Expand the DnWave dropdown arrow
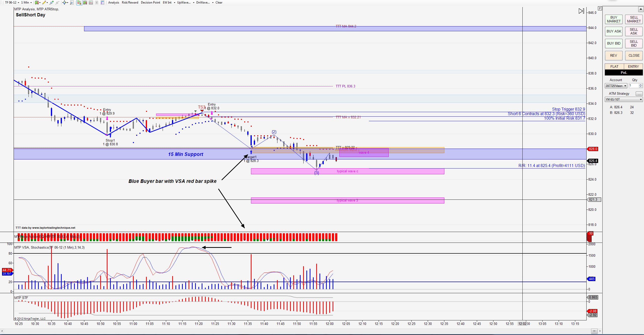644x335 pixels. click(213, 3)
